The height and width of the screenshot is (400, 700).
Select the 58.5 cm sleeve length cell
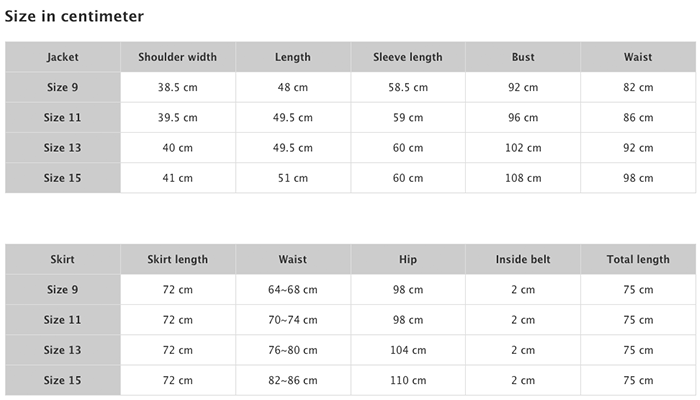[408, 87]
